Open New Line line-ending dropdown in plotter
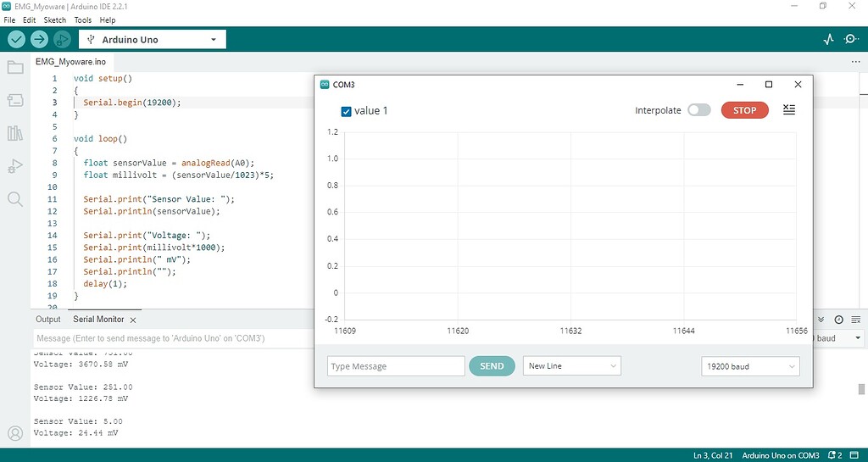The width and height of the screenshot is (868, 462). (x=572, y=365)
